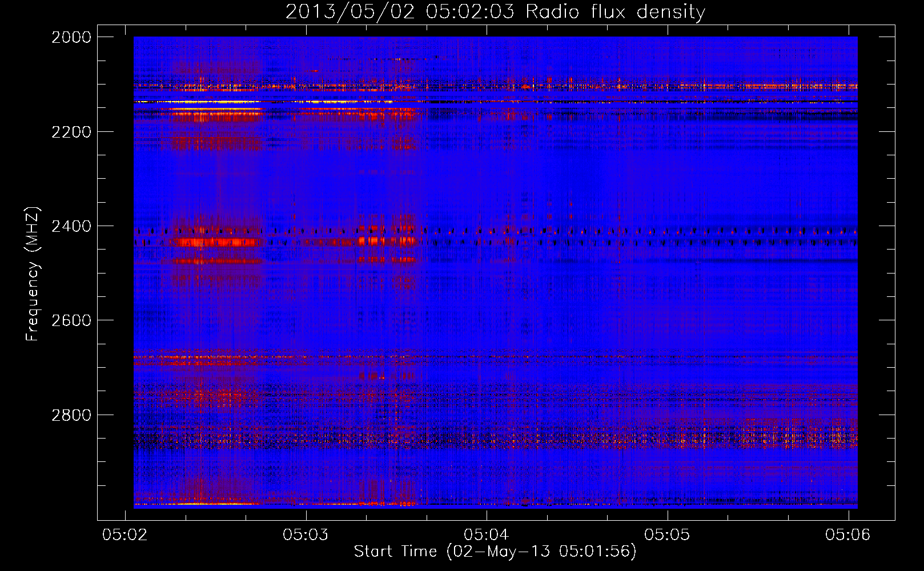Click the 2200 frequency tick label

click(x=71, y=132)
